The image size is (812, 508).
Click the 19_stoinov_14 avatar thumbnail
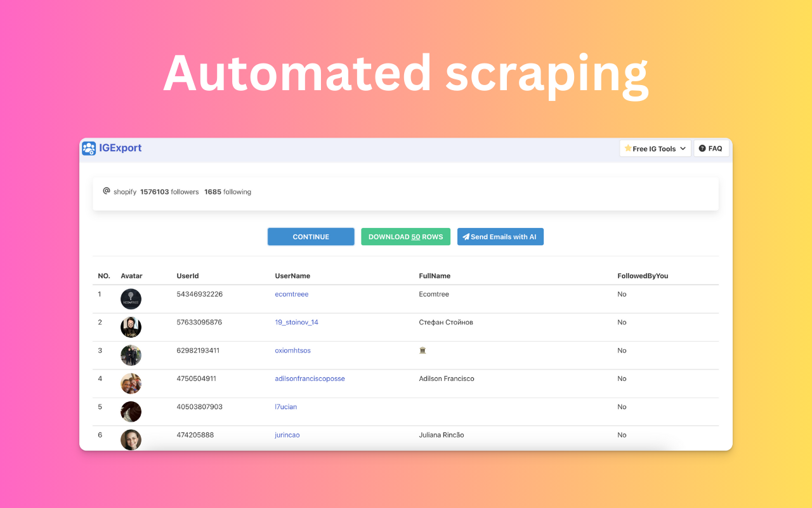[131, 327]
